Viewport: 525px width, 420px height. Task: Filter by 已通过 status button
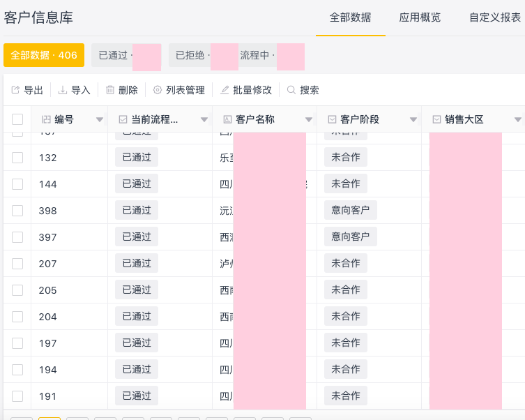(x=114, y=55)
